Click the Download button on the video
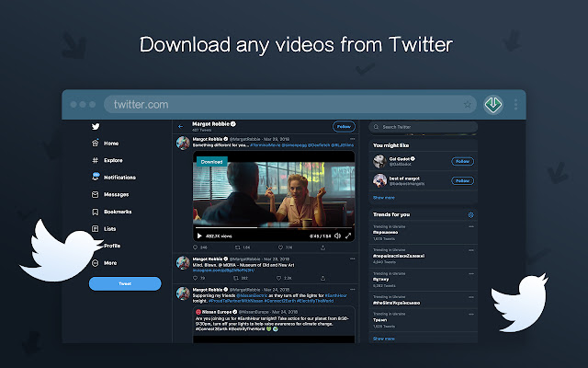The height and width of the screenshot is (368, 588). (x=212, y=161)
